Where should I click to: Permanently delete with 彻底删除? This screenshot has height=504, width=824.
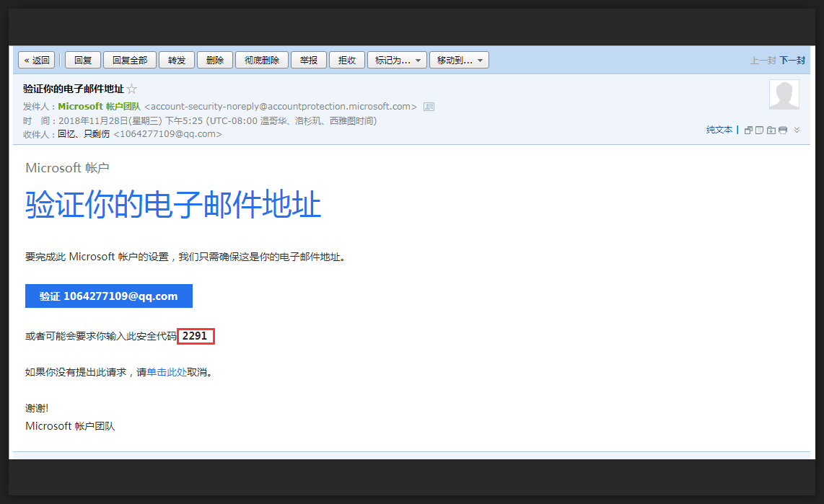click(x=262, y=61)
